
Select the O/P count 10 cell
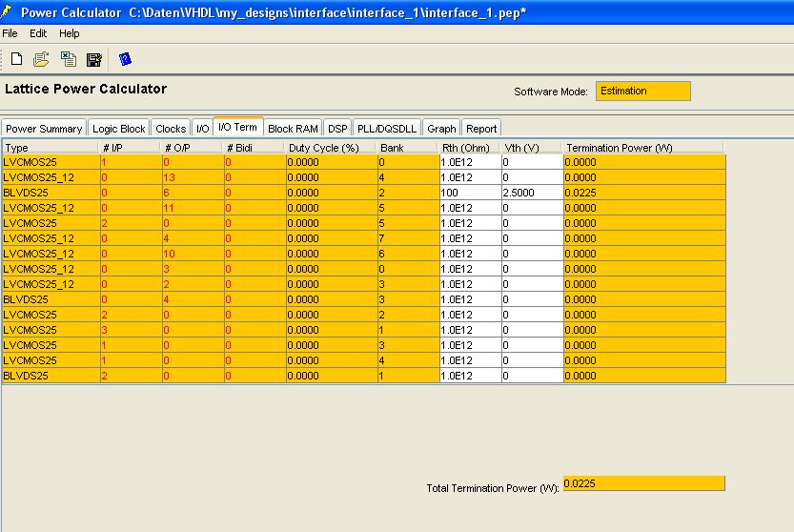click(x=193, y=254)
